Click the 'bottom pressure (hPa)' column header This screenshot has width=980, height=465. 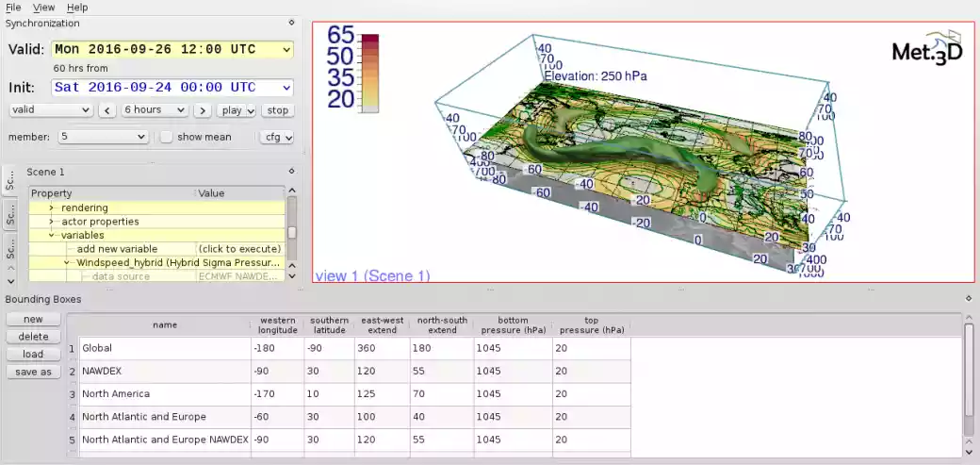(x=514, y=324)
